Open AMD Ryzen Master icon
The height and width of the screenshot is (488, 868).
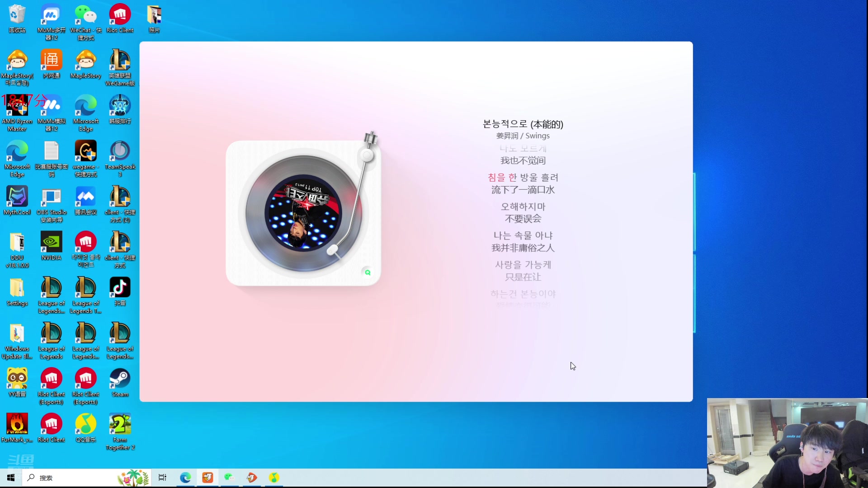(x=17, y=113)
